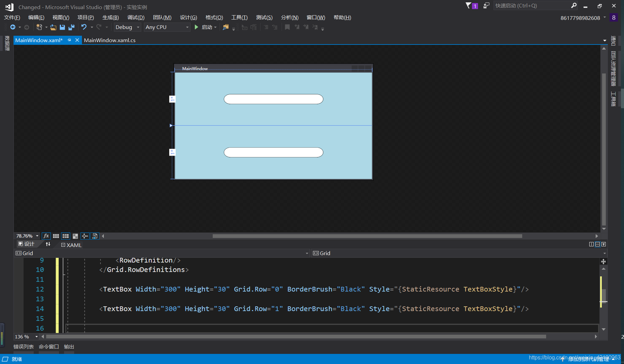Viewport: 624px width, 364px height.
Task: Open the designer zoom 78.76% dropdown
Action: (37, 236)
